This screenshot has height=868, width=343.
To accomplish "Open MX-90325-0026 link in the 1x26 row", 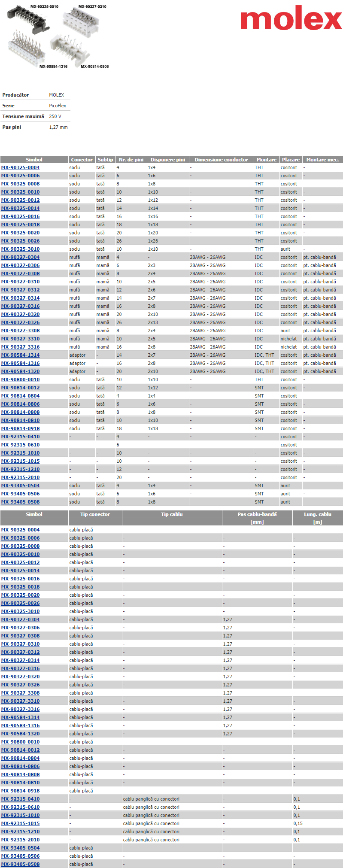I will pos(20,241).
